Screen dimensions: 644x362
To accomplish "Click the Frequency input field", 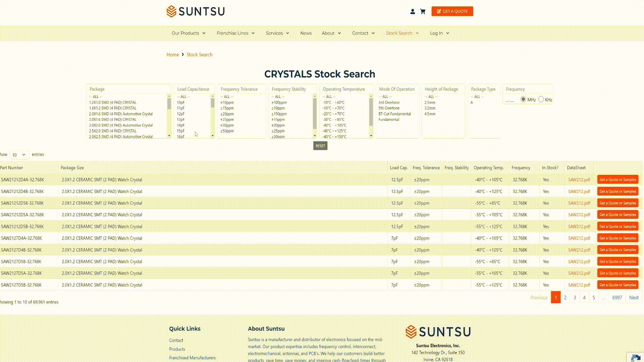I will [x=511, y=100].
